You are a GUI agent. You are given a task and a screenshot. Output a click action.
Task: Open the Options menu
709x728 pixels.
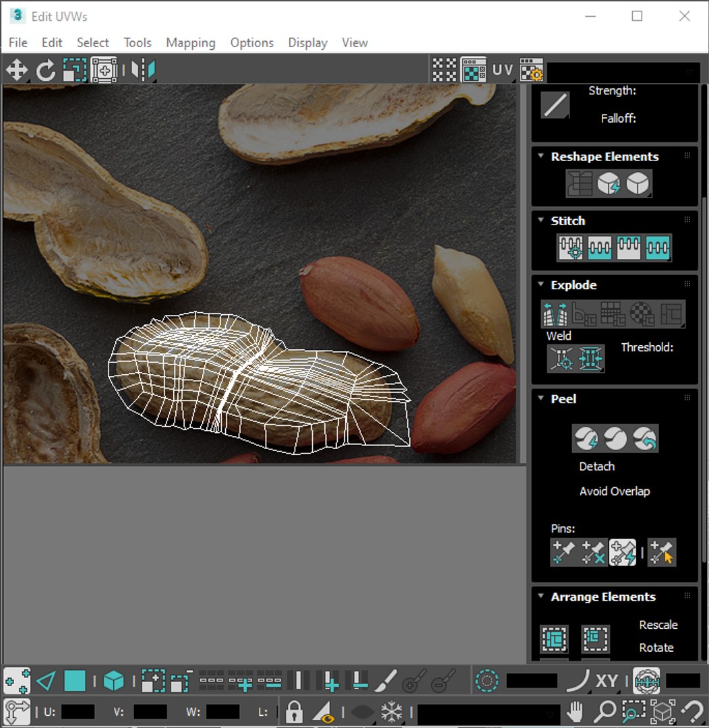coord(252,42)
